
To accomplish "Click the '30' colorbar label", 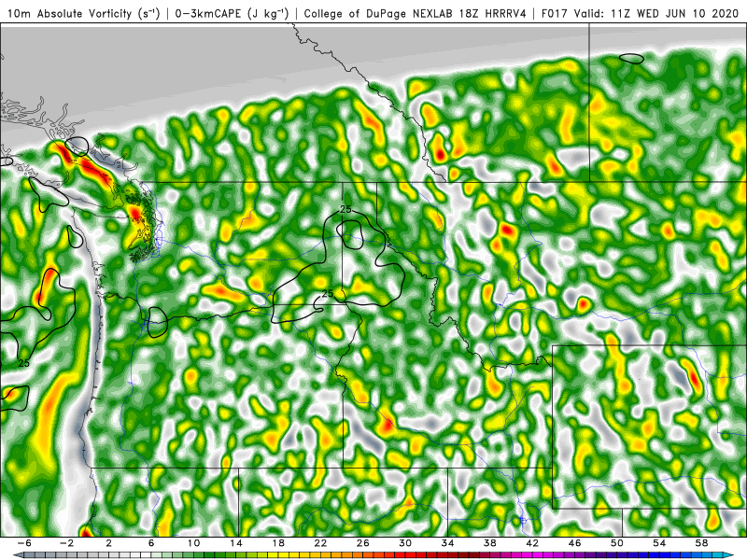I will [405, 543].
